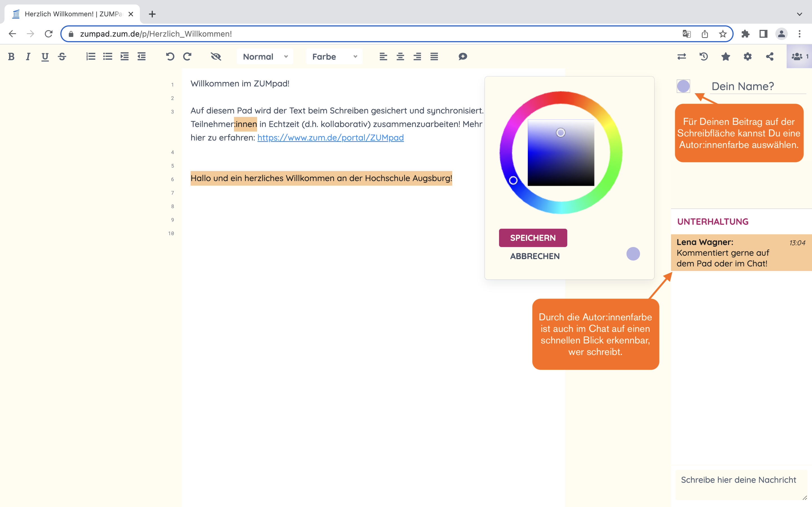Insert a bulleted list
Viewport: 812px width, 507px height.
pyautogui.click(x=108, y=57)
